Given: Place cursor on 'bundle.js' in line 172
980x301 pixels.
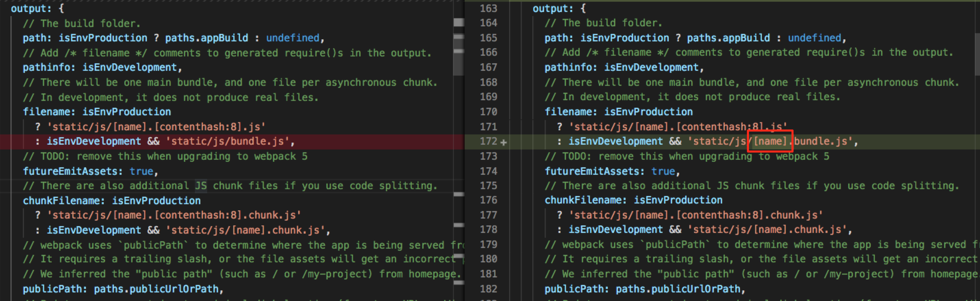Looking at the screenshot, I should (820, 141).
